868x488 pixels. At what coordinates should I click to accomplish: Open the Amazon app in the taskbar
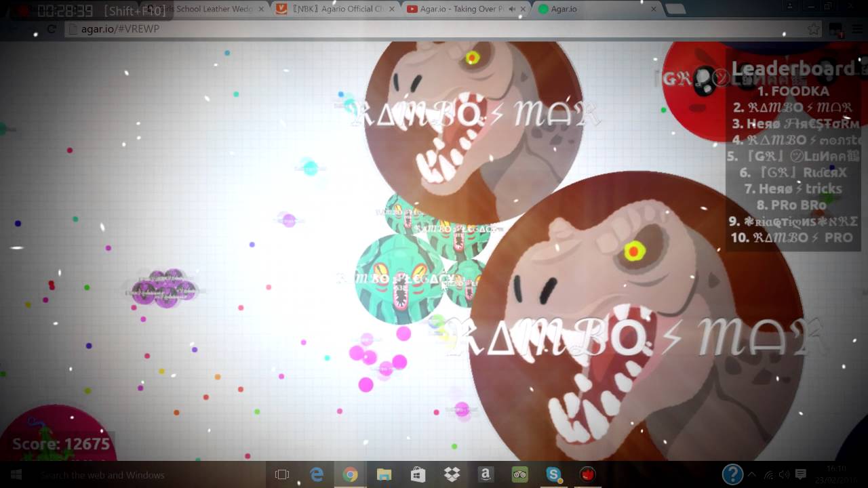486,474
